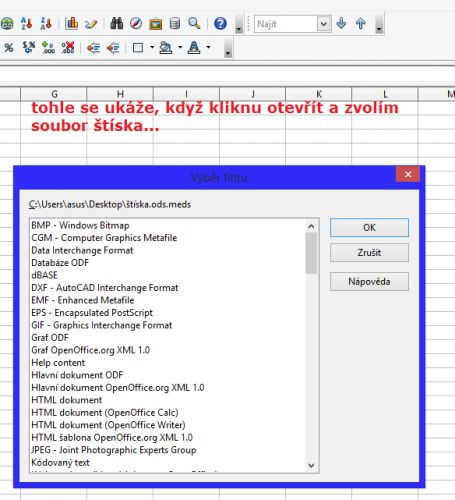Cancel with the Zrušit button
This screenshot has height=500, width=455.
pos(369,253)
